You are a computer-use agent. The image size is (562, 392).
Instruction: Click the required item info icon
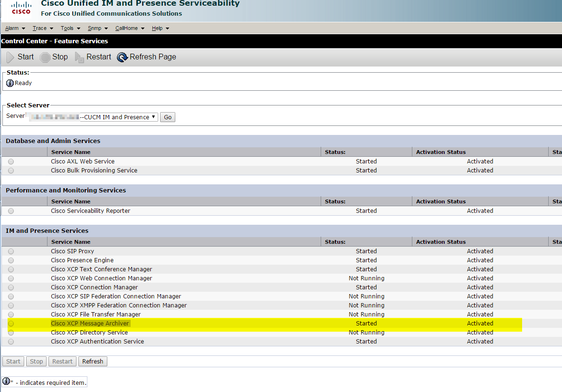[6, 381]
